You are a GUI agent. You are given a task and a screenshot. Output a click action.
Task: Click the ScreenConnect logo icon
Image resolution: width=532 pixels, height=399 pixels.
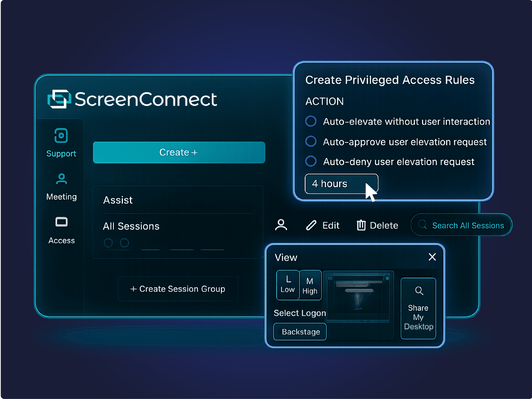[59, 99]
